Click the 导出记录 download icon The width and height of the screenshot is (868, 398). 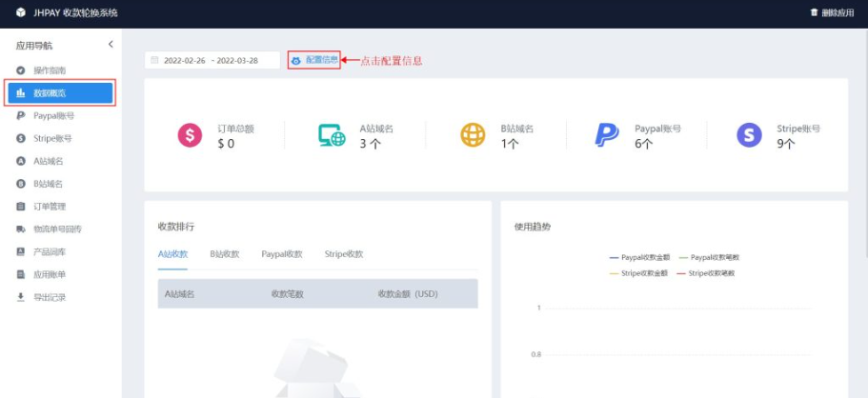[20, 297]
